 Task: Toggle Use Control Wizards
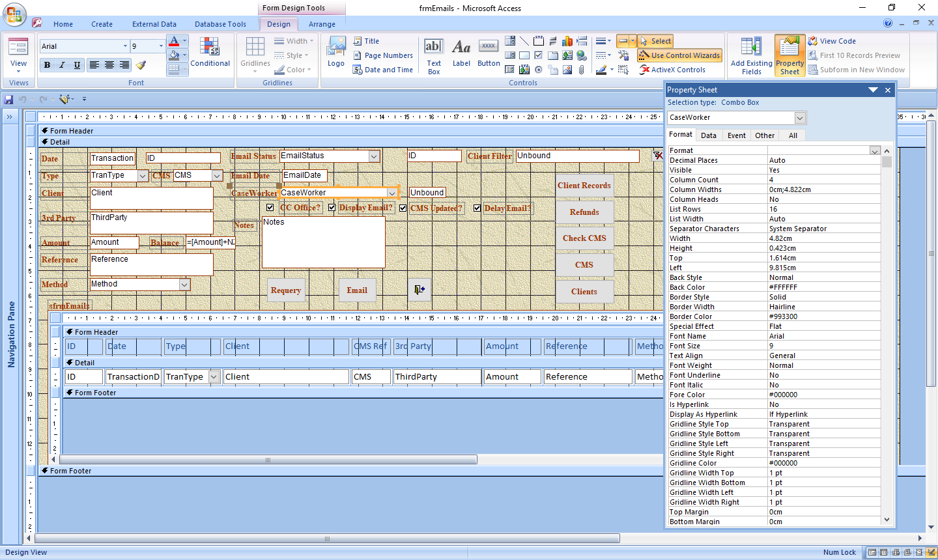tap(679, 55)
